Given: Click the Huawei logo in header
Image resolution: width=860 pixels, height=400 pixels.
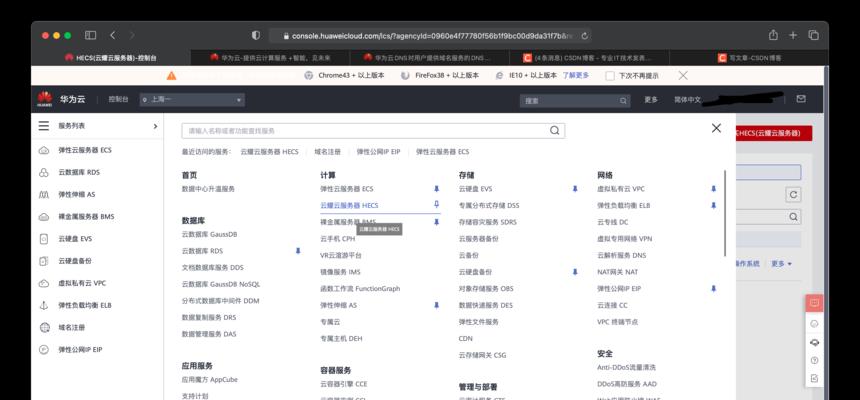Looking at the screenshot, I should pyautogui.click(x=45, y=99).
